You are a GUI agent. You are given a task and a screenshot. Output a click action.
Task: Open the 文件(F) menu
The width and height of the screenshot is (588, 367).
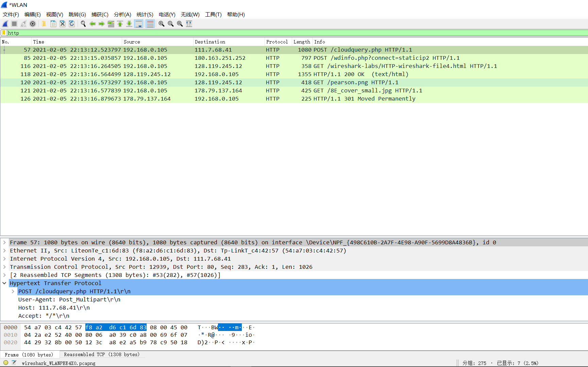click(x=11, y=15)
